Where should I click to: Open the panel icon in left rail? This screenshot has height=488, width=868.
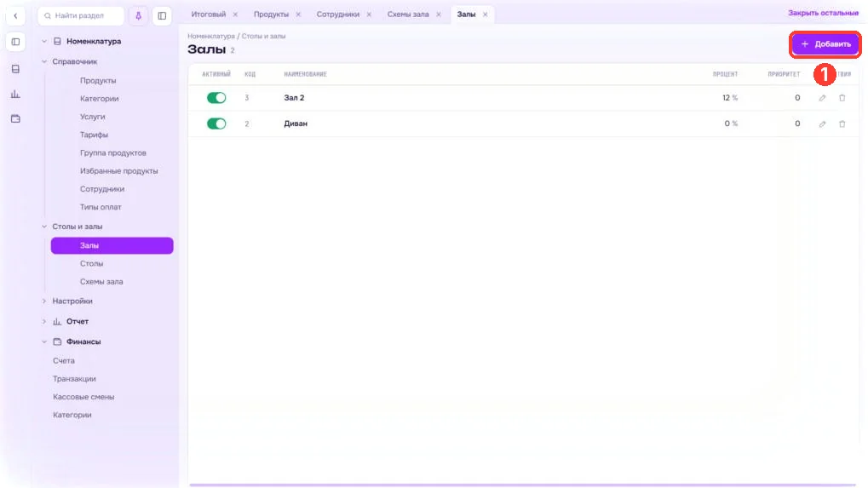click(x=15, y=42)
